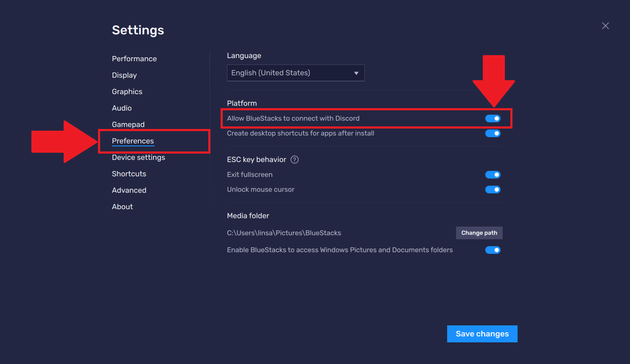
Task: Toggle Unlock mouse cursor switch
Action: tap(493, 190)
